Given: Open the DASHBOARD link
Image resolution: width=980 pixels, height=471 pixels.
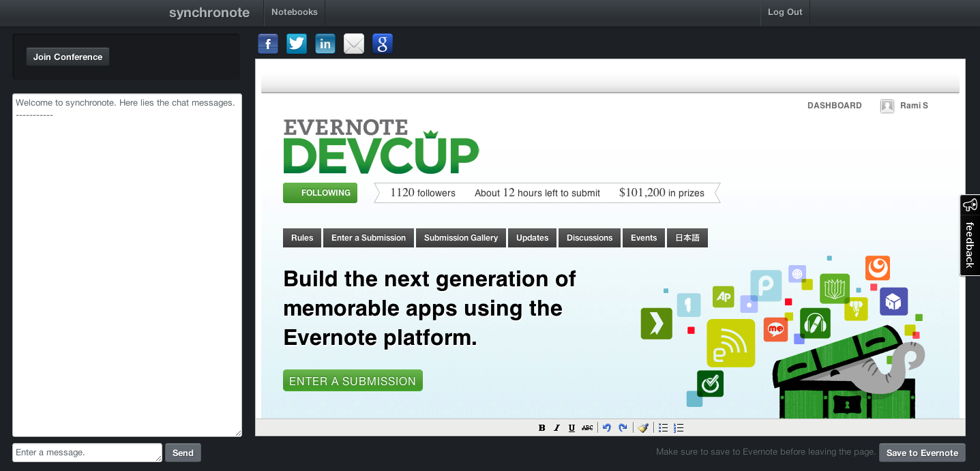Looking at the screenshot, I should (x=835, y=106).
